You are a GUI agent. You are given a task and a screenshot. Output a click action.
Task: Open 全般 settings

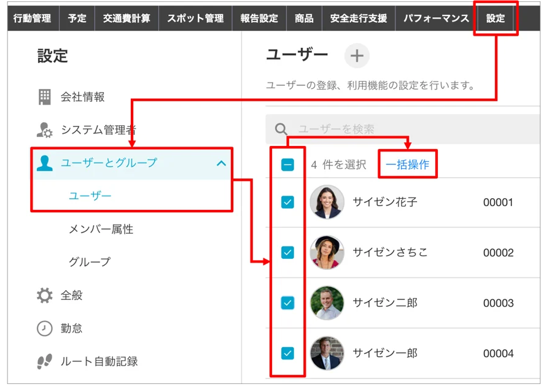[x=71, y=295]
